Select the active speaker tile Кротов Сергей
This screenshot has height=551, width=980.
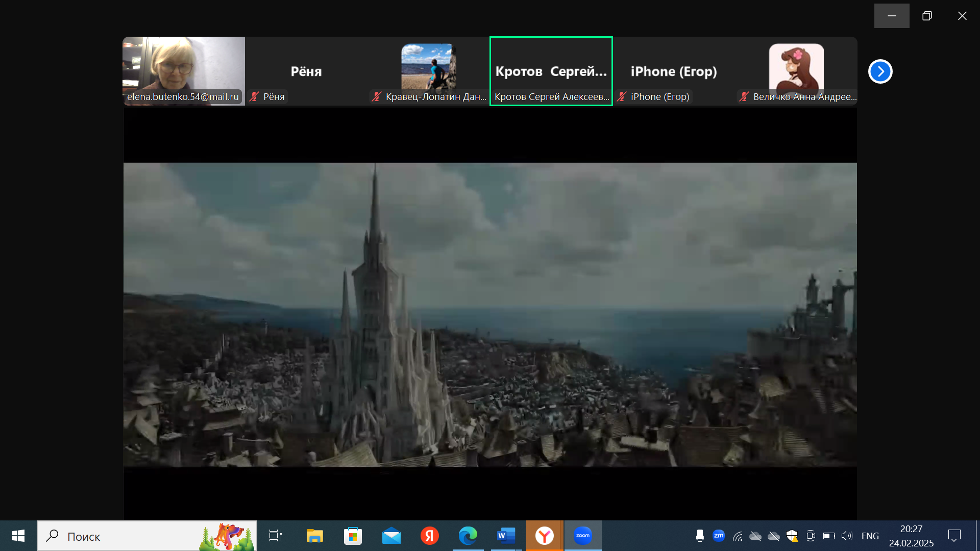(551, 71)
